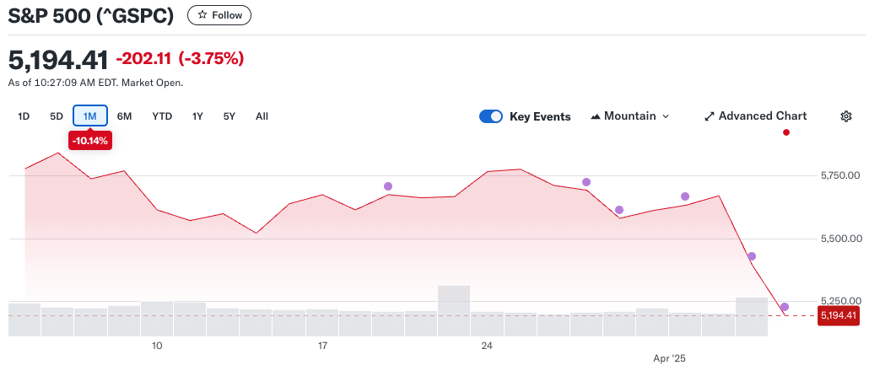Open chart settings gear icon
Viewport: 880px width, 376px height.
(x=846, y=116)
